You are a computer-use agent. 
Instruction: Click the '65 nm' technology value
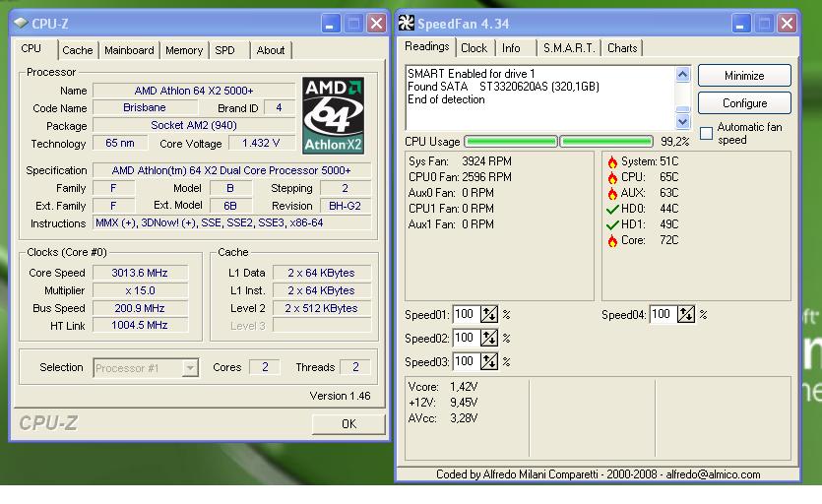click(x=120, y=143)
